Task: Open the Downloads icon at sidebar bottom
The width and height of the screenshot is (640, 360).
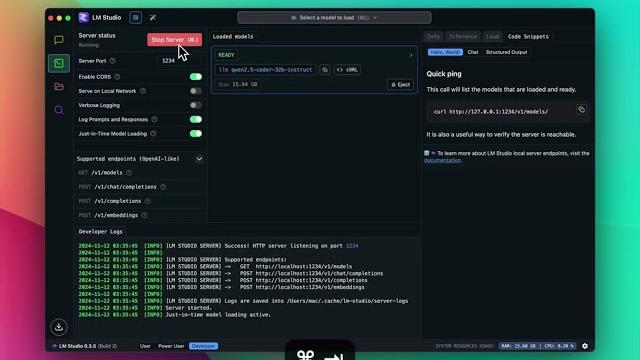Action: (59, 327)
